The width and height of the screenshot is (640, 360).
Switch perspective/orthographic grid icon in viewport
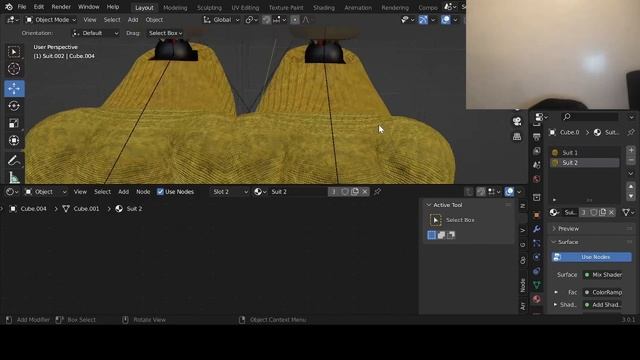(517, 137)
